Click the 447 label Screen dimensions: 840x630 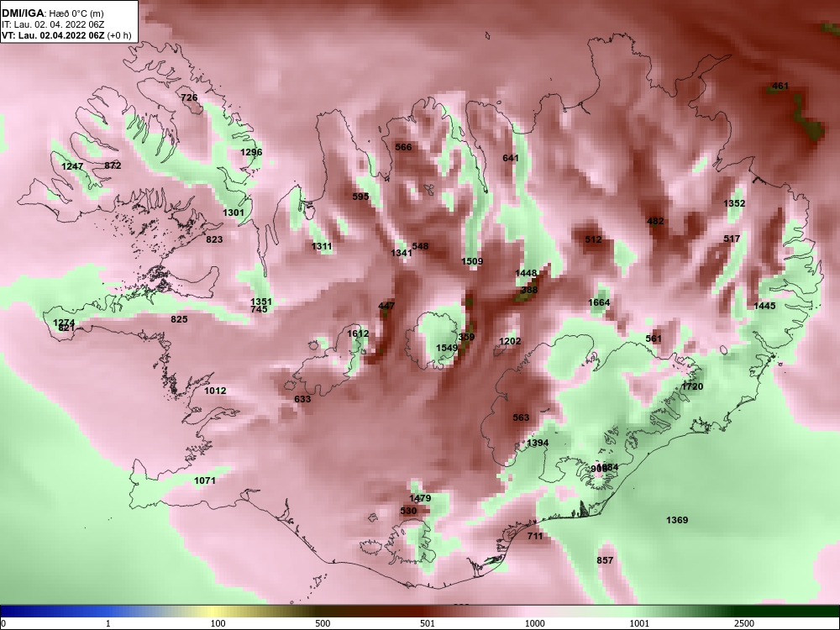point(386,306)
